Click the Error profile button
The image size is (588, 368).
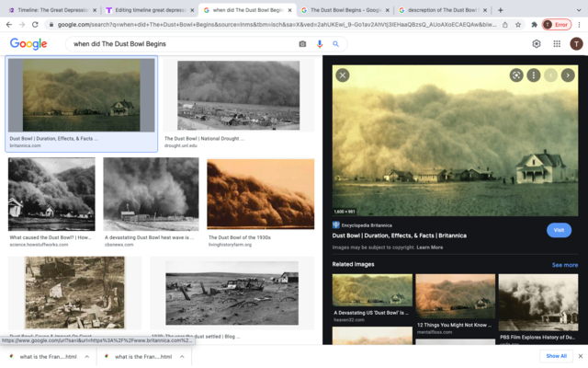[x=557, y=25]
